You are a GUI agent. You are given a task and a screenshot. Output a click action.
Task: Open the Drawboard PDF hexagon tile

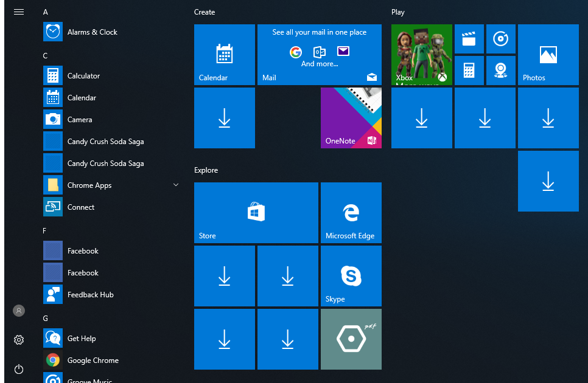(351, 339)
